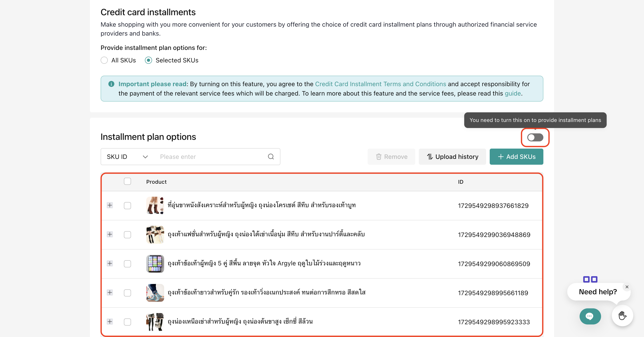The image size is (644, 337).
Task: Click the Remove button with trash icon
Action: tap(391, 157)
